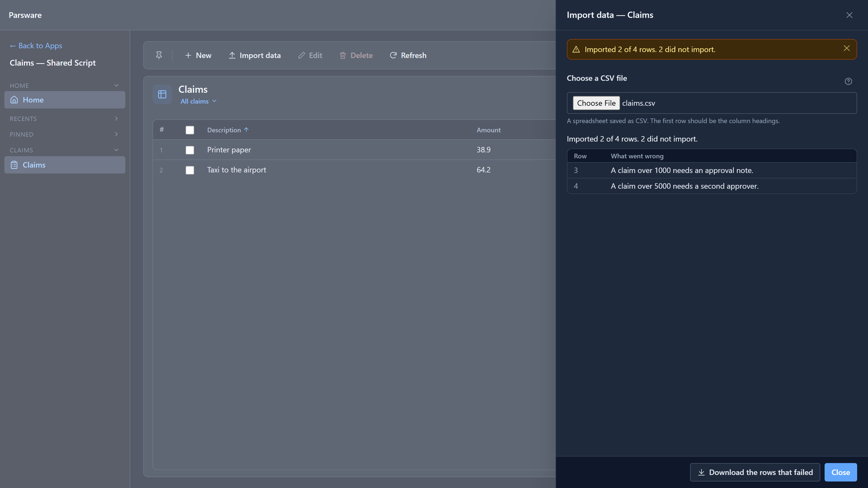Screen dimensions: 868x488
Task: Click the Choose File button
Action: tap(596, 103)
